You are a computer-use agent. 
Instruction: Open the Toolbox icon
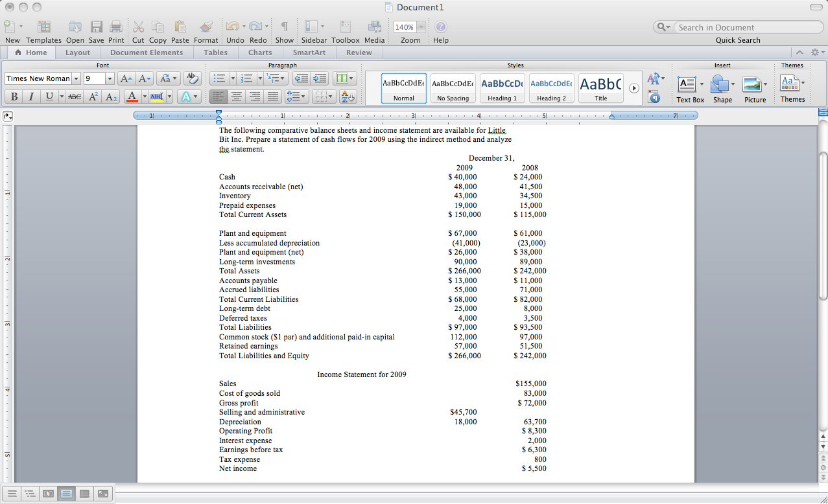[x=345, y=27]
